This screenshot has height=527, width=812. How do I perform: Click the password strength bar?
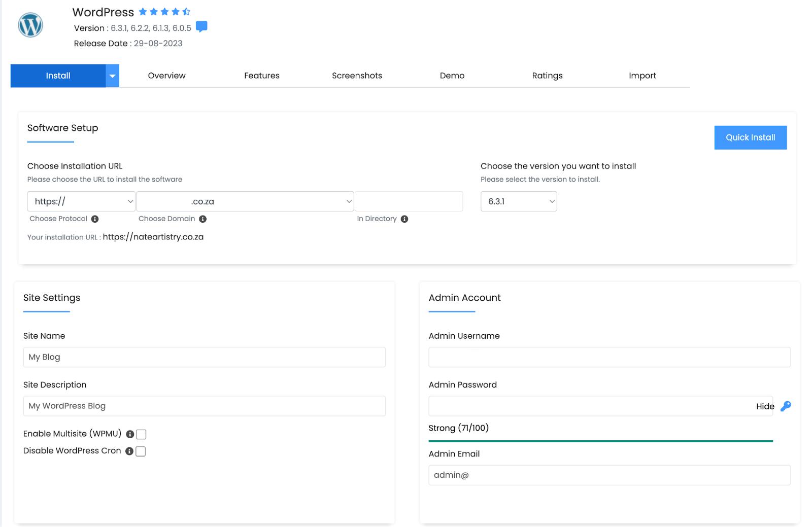coord(600,441)
